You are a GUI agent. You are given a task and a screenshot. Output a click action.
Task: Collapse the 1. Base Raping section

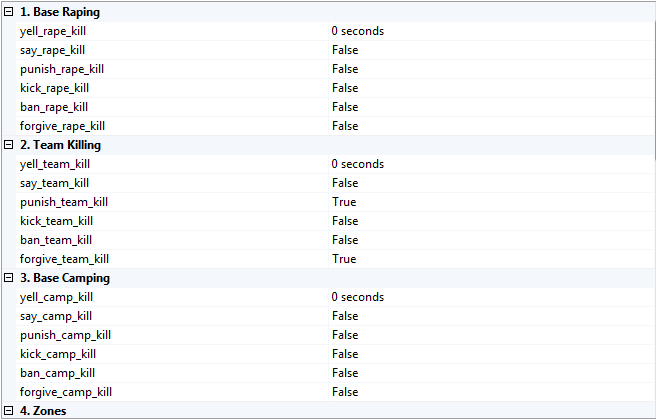(x=9, y=12)
